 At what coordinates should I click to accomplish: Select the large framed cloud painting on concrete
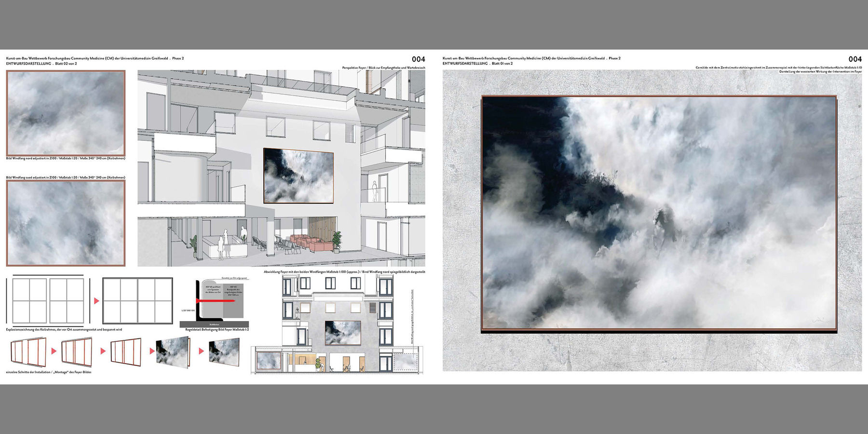[659, 214]
